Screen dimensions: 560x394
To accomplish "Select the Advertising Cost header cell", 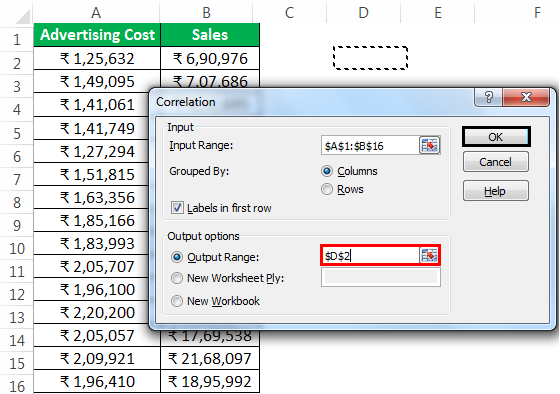I will pyautogui.click(x=97, y=35).
